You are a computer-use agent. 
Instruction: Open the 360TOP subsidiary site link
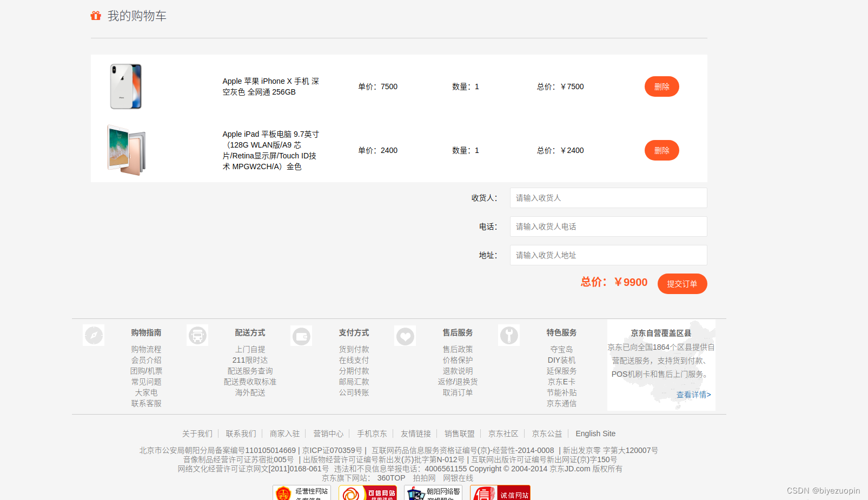click(x=391, y=478)
